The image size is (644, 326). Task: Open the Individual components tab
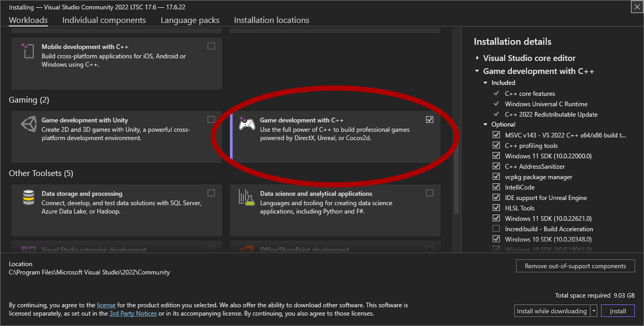pyautogui.click(x=104, y=20)
